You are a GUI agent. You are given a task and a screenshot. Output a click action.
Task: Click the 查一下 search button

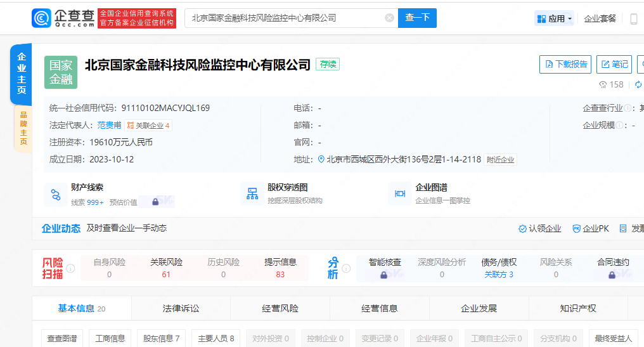417,18
